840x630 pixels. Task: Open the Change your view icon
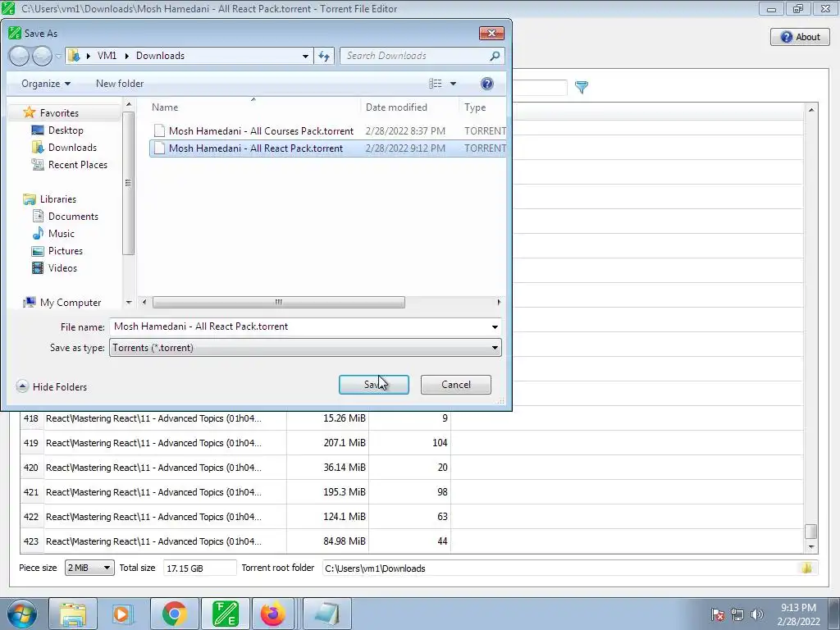click(x=436, y=84)
